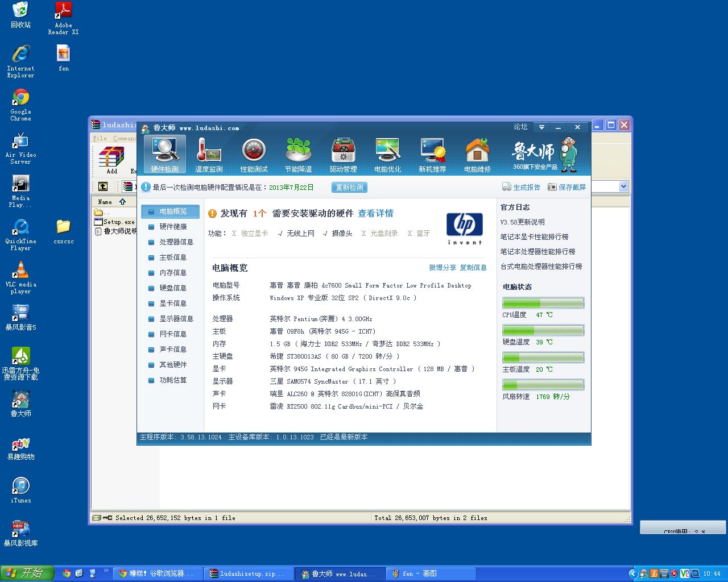Expand the WinRAR address path dropdown
This screenshot has width=728, height=582.
(x=623, y=186)
